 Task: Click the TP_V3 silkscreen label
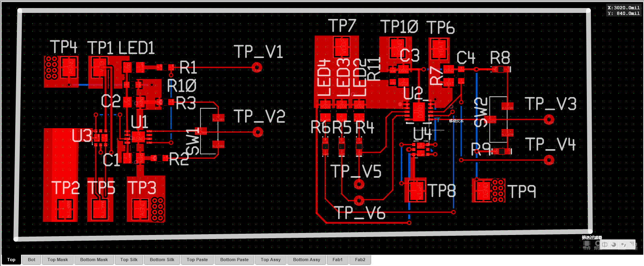551,104
